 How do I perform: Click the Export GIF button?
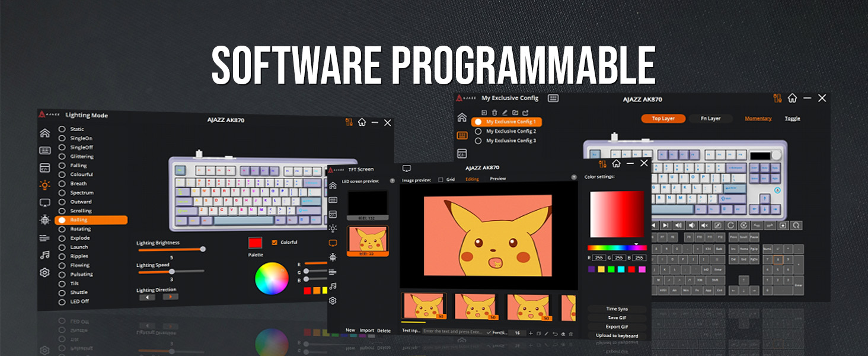click(x=617, y=326)
